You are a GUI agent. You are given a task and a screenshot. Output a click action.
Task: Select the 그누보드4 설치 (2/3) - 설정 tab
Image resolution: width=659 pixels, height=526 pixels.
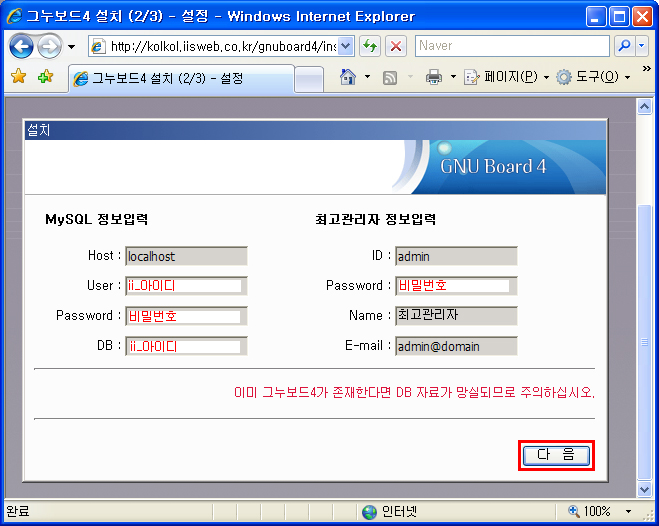tap(181, 79)
